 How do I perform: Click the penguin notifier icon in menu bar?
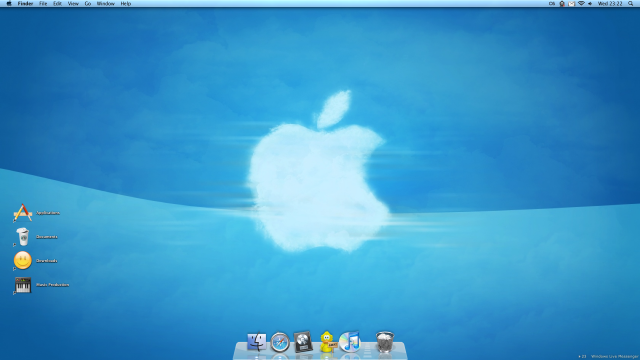tap(562, 4)
